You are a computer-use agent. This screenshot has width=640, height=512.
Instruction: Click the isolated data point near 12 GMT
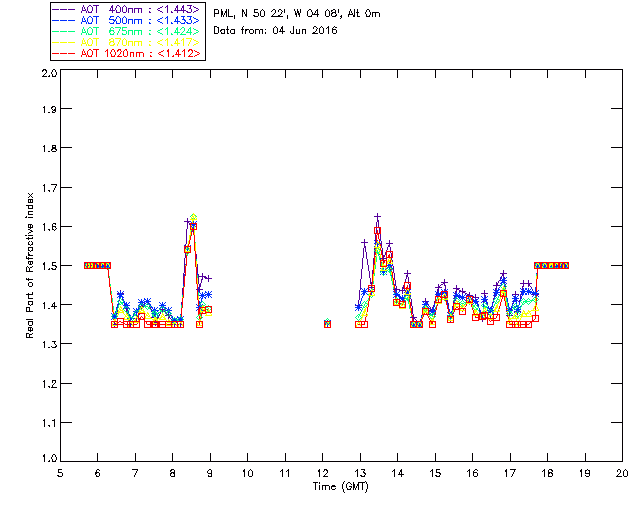327,324
